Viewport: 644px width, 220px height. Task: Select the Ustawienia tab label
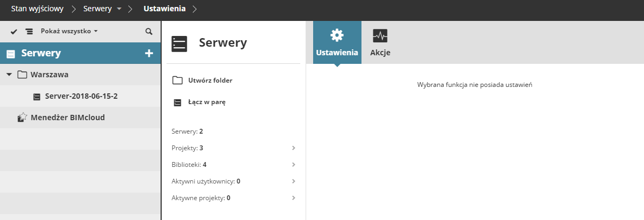[x=337, y=53]
